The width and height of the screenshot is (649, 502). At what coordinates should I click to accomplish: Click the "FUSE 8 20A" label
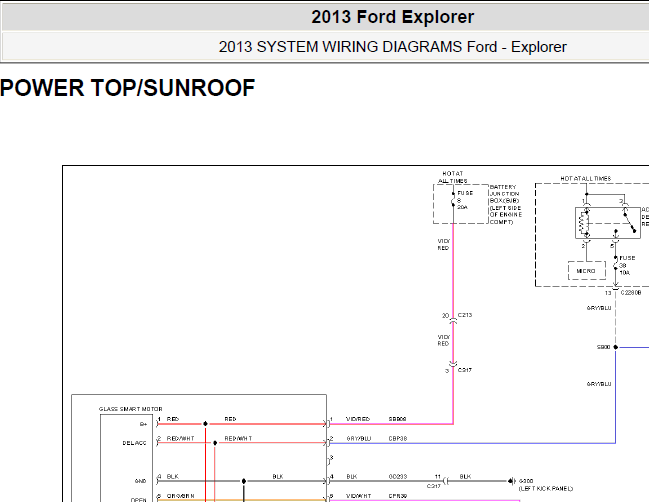464,200
